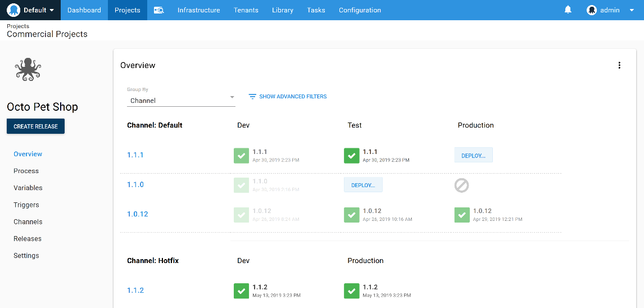
Task: Deploy release 1.1.1 to Production
Action: tap(473, 156)
